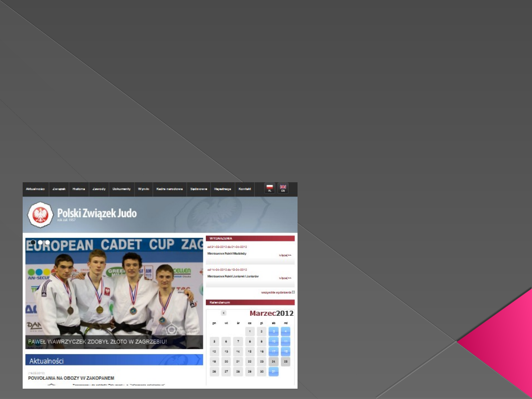
Task: Switch site language using the Polish flag
Action: pos(269,188)
